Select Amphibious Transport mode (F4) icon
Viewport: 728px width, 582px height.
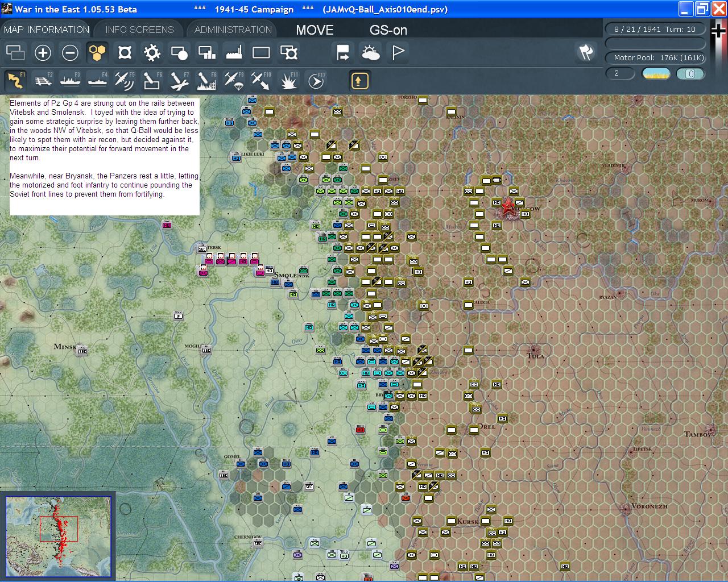click(x=97, y=81)
